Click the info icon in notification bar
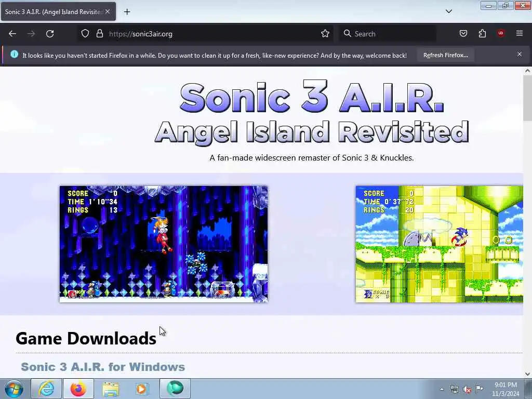Screen dimensions: 532x399 [14, 54]
